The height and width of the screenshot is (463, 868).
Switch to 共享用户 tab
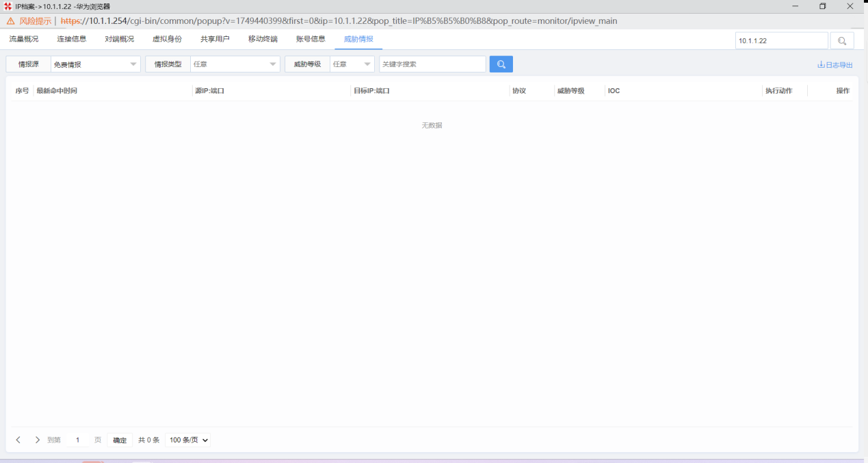[215, 39]
